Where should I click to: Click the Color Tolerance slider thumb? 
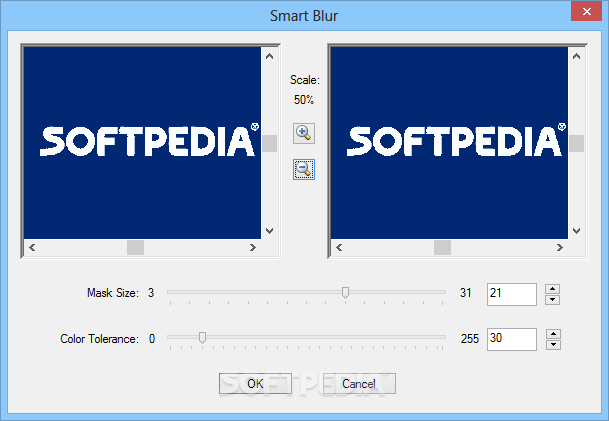pyautogui.click(x=202, y=337)
